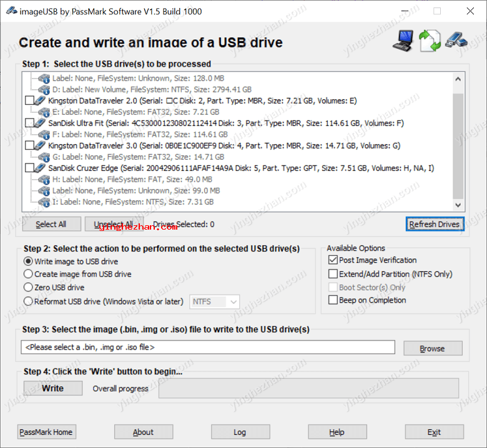The width and height of the screenshot is (487, 448).
Task: Click the green refresh arrows document icon
Action: pyautogui.click(x=430, y=41)
